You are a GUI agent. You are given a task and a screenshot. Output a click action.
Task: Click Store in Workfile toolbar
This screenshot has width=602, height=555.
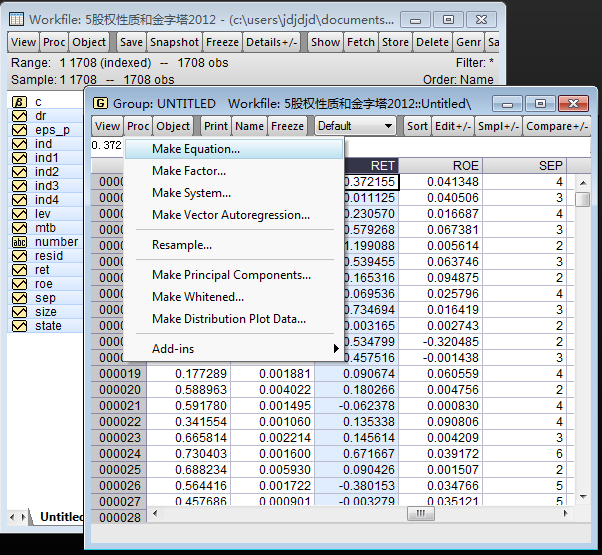click(395, 42)
